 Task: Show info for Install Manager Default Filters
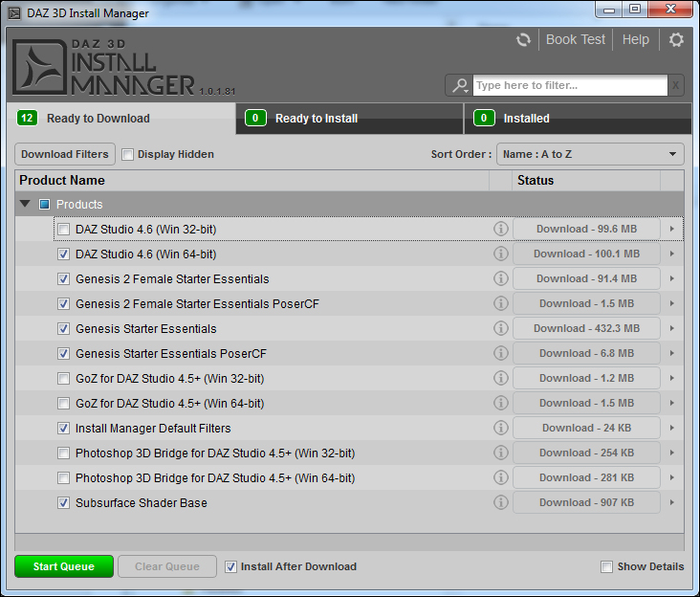[x=500, y=428]
